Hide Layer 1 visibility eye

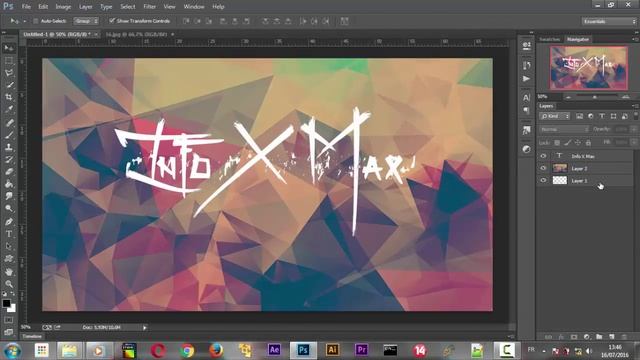(543, 180)
